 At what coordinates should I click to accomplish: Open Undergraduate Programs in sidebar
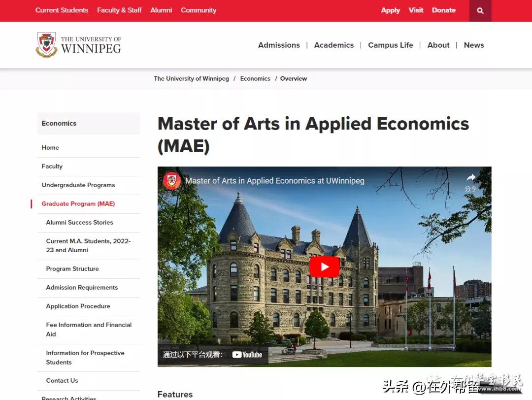78,185
